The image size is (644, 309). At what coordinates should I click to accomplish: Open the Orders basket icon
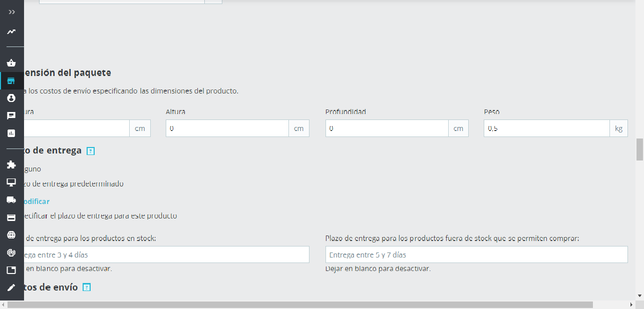12,63
